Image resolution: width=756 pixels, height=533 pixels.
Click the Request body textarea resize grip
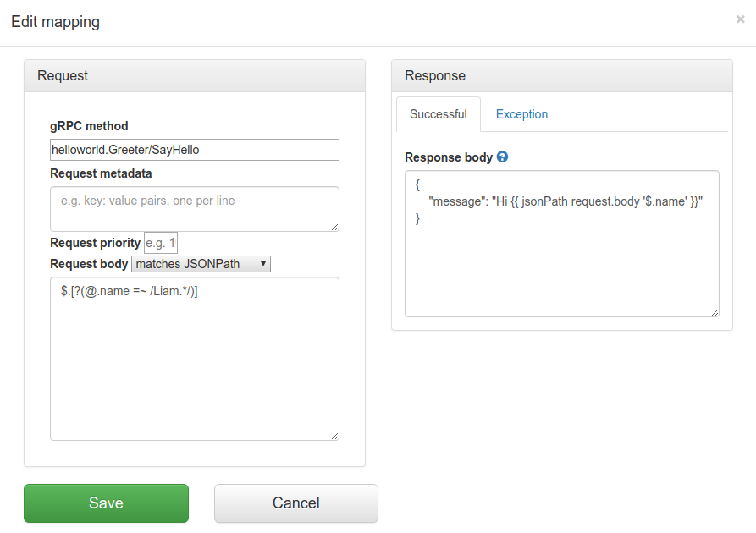[334, 435]
